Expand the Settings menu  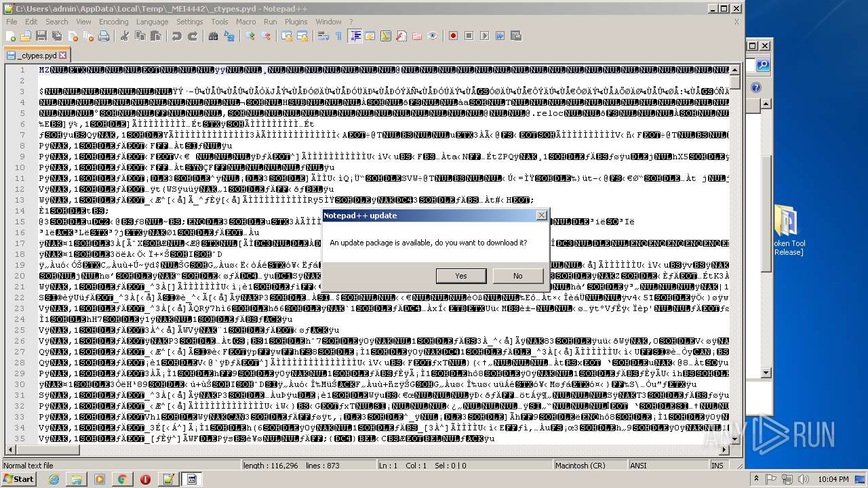(x=190, y=22)
